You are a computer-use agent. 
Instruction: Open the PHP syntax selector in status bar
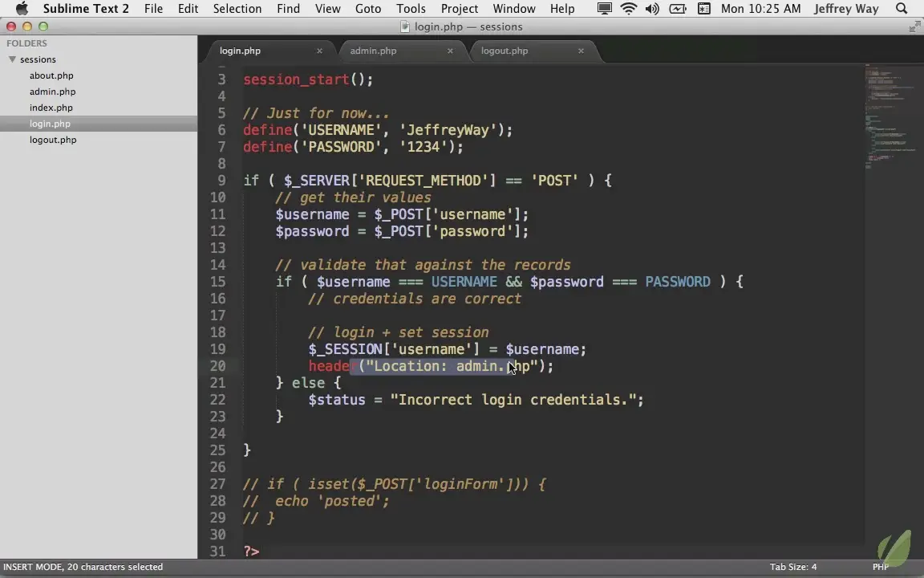(x=881, y=567)
